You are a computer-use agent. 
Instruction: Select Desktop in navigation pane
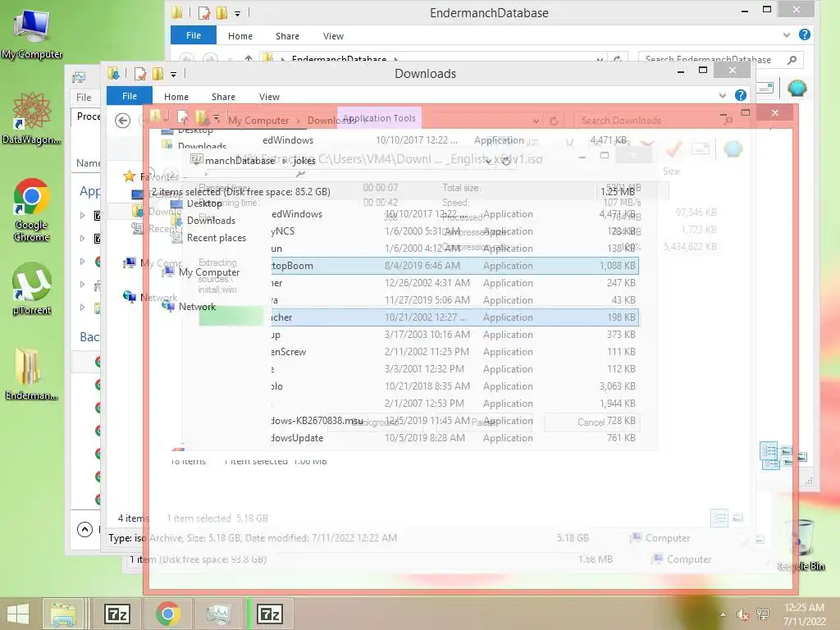coord(204,203)
